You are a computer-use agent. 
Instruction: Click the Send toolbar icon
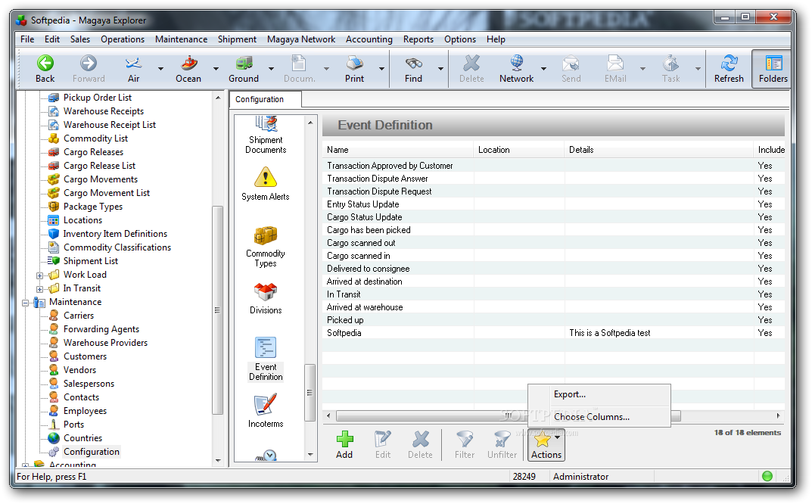pos(571,64)
